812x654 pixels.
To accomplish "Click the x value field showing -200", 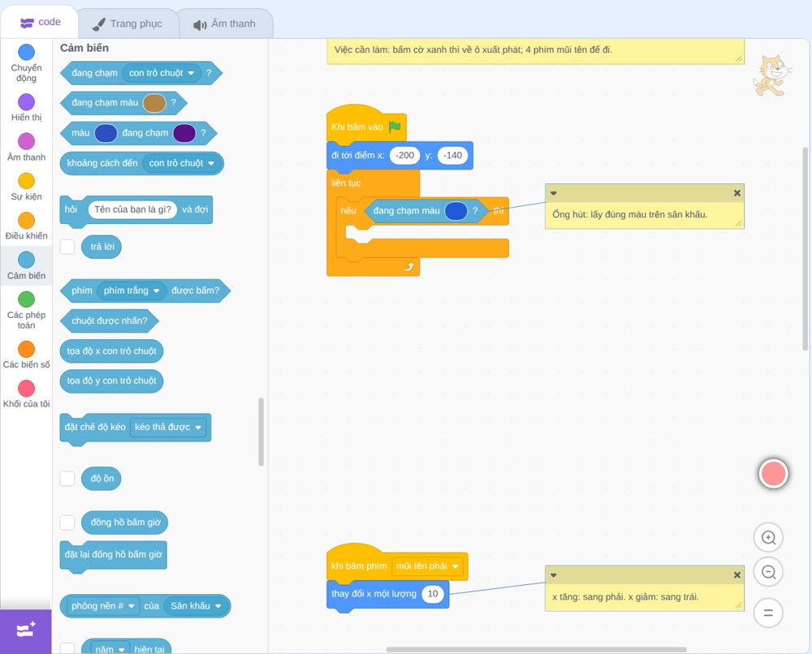I will [x=404, y=155].
